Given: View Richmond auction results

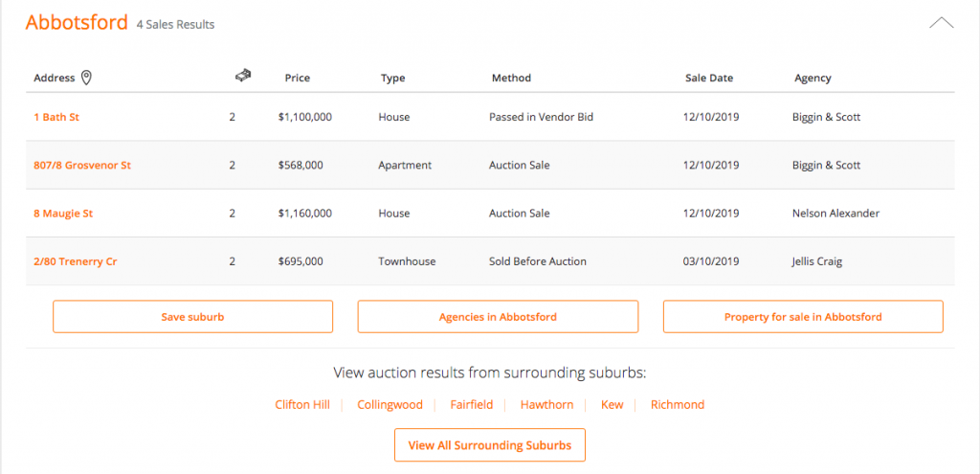Looking at the screenshot, I should [x=678, y=405].
